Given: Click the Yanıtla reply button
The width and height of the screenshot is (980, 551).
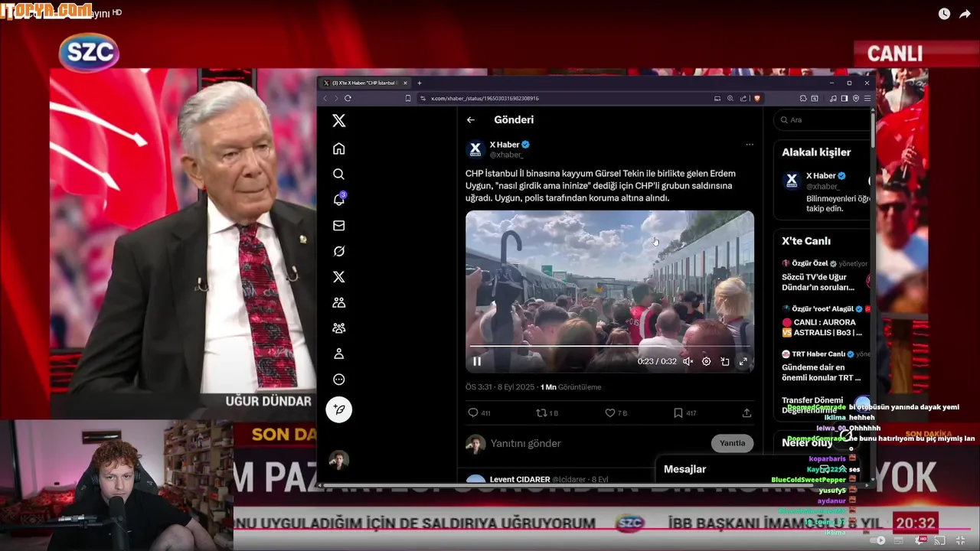Looking at the screenshot, I should tap(732, 443).
